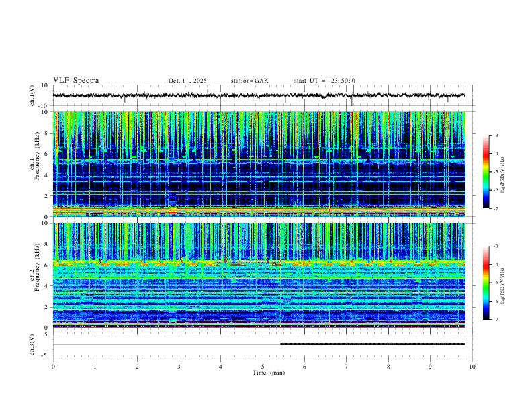Click the ch.2 spectrogram panel
532x411 pixels.
point(259,275)
